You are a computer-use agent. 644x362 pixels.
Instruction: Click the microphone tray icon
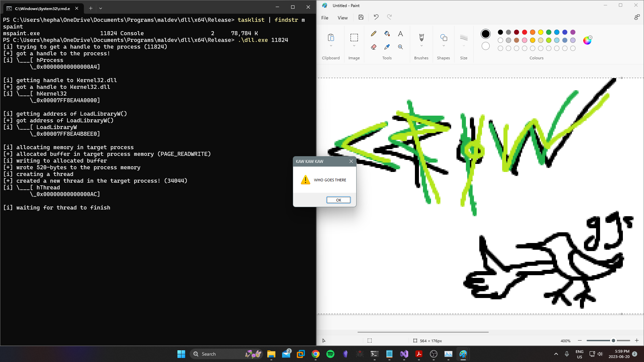click(567, 354)
